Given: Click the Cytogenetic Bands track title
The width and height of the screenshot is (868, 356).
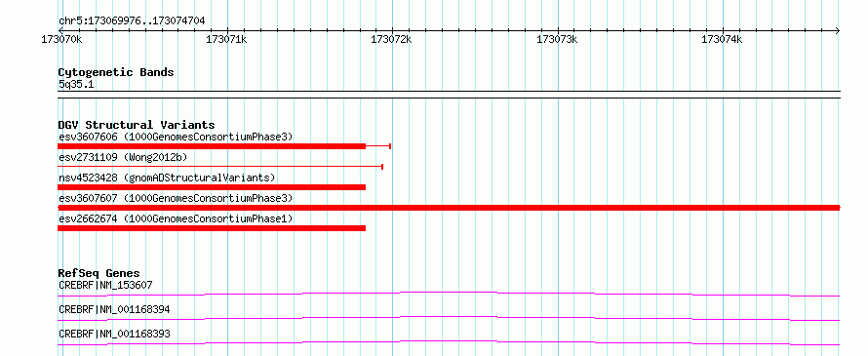Looking at the screenshot, I should click(116, 72).
